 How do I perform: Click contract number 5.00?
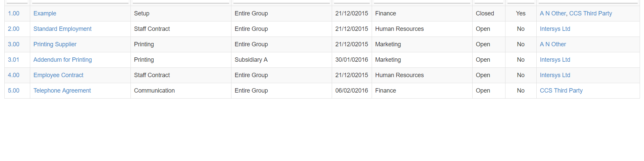14,91
